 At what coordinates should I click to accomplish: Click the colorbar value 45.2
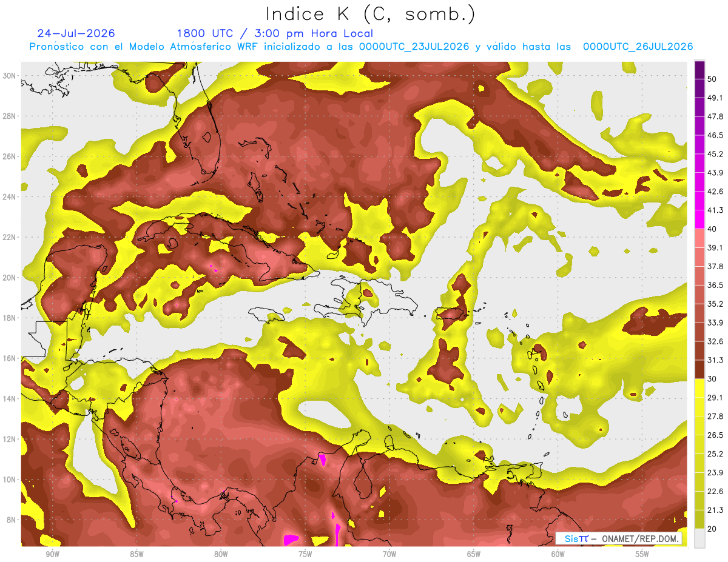(716, 154)
